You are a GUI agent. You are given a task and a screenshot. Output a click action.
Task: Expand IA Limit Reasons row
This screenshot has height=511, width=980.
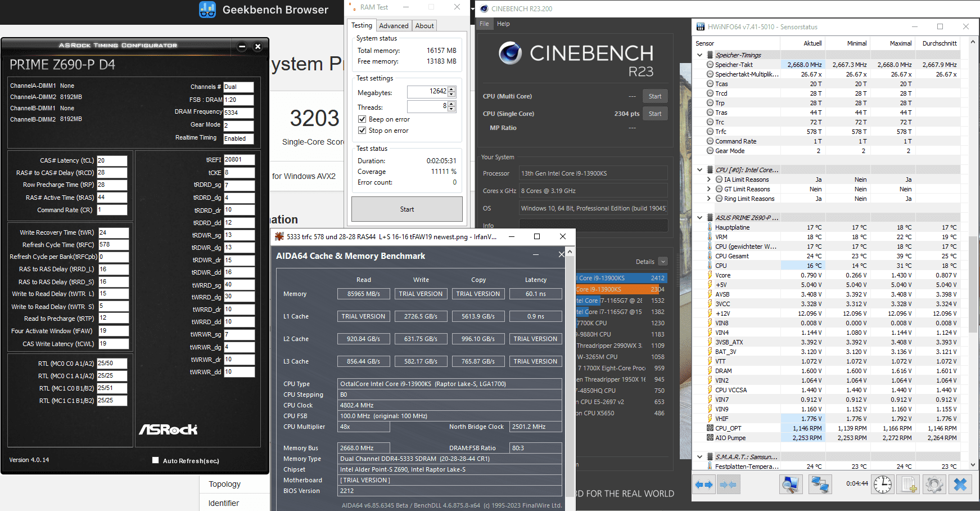coord(709,180)
